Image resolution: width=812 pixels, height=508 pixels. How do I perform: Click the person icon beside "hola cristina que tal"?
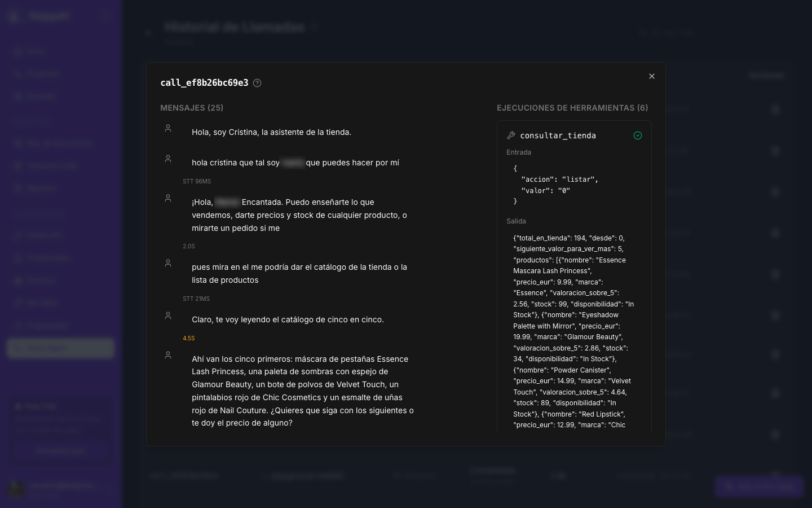168,159
